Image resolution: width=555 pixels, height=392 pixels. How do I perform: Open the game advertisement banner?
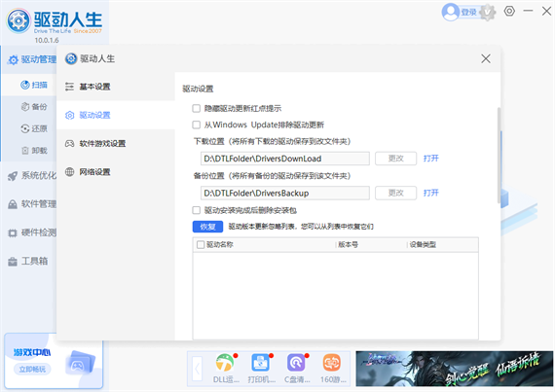tap(454, 369)
